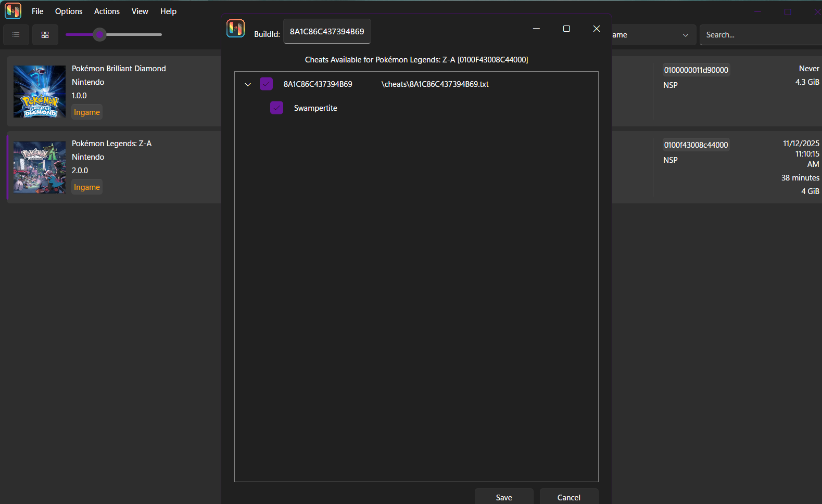
Task: Click the BuildId text field
Action: click(x=327, y=31)
